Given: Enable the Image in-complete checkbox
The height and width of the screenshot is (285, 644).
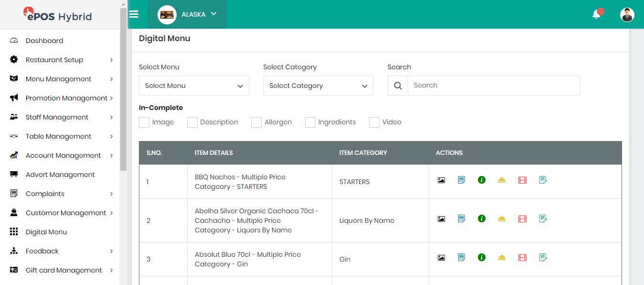Looking at the screenshot, I should tap(144, 122).
